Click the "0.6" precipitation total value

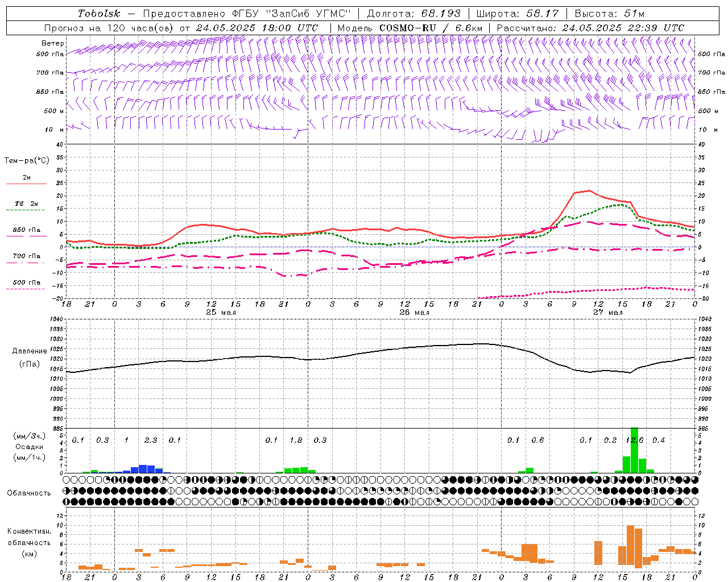point(537,440)
